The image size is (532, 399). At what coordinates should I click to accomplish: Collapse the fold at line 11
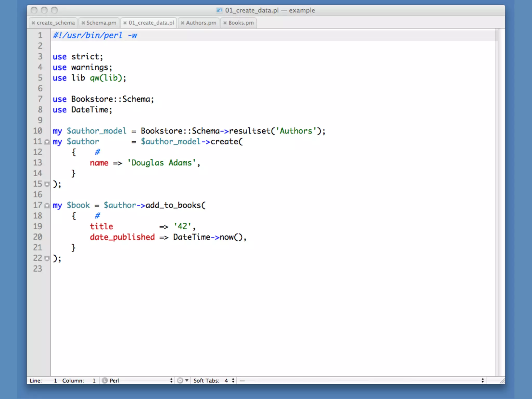(x=47, y=142)
